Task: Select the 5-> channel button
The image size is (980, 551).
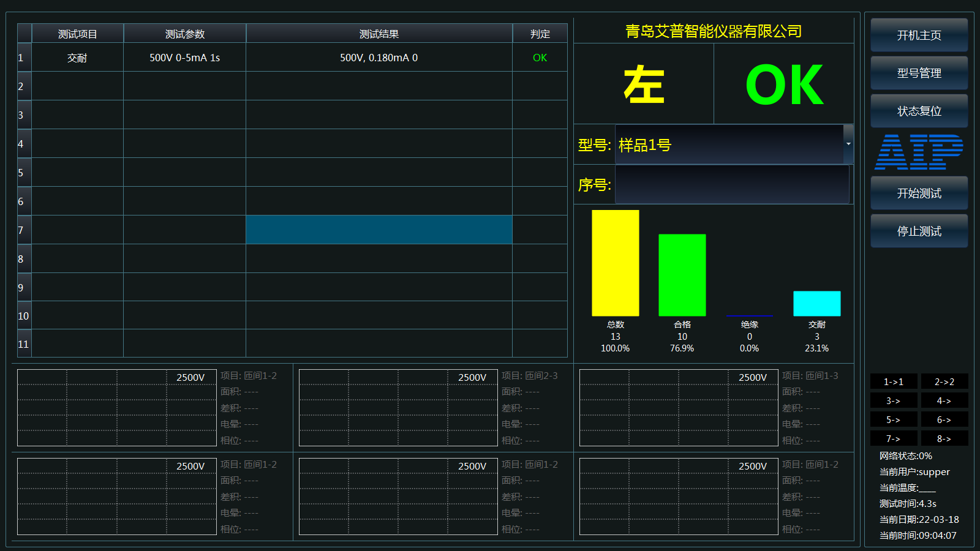Action: 893,419
